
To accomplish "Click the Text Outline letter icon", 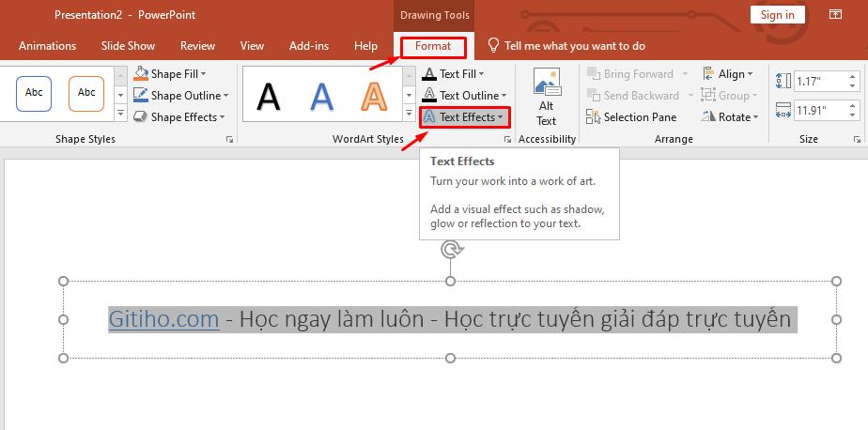I will pos(429,96).
